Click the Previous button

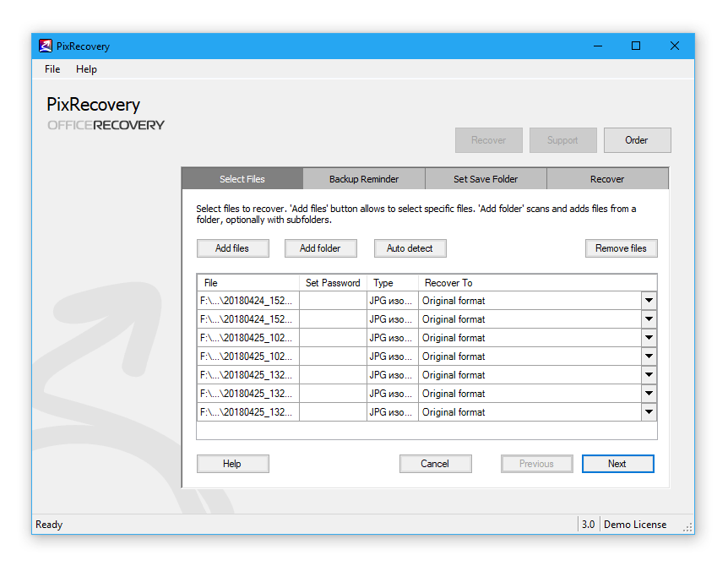click(537, 464)
